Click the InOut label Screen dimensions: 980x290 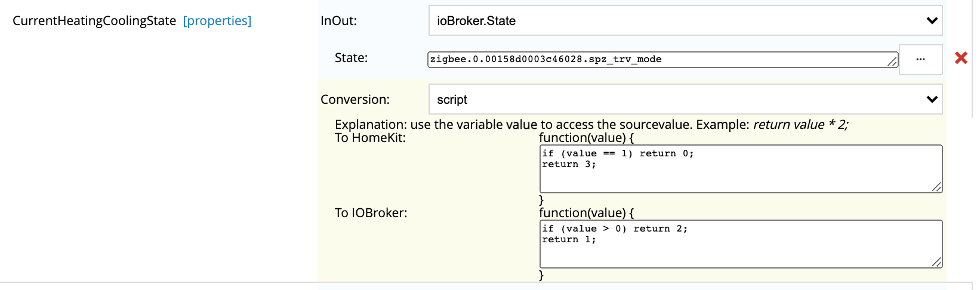pyautogui.click(x=338, y=21)
